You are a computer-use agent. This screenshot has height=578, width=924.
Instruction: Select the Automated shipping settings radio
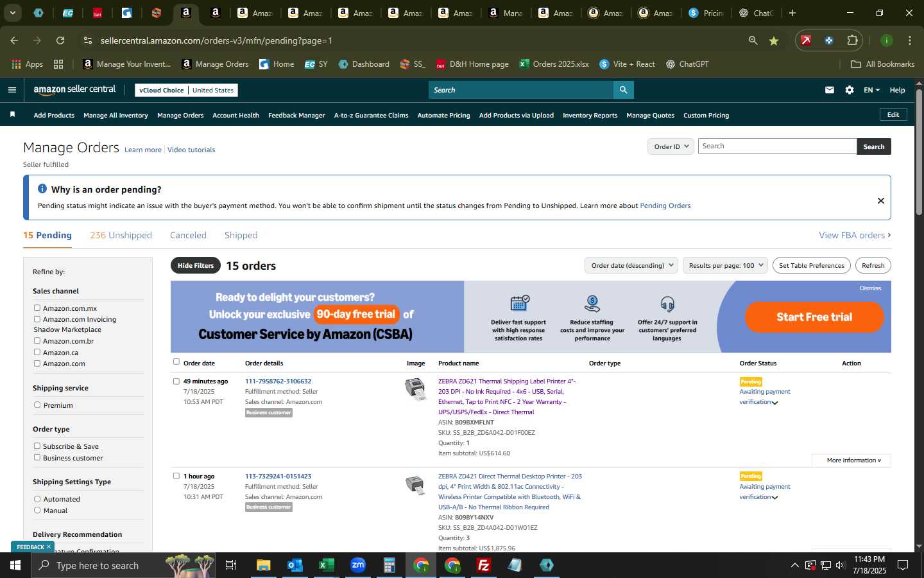click(37, 498)
